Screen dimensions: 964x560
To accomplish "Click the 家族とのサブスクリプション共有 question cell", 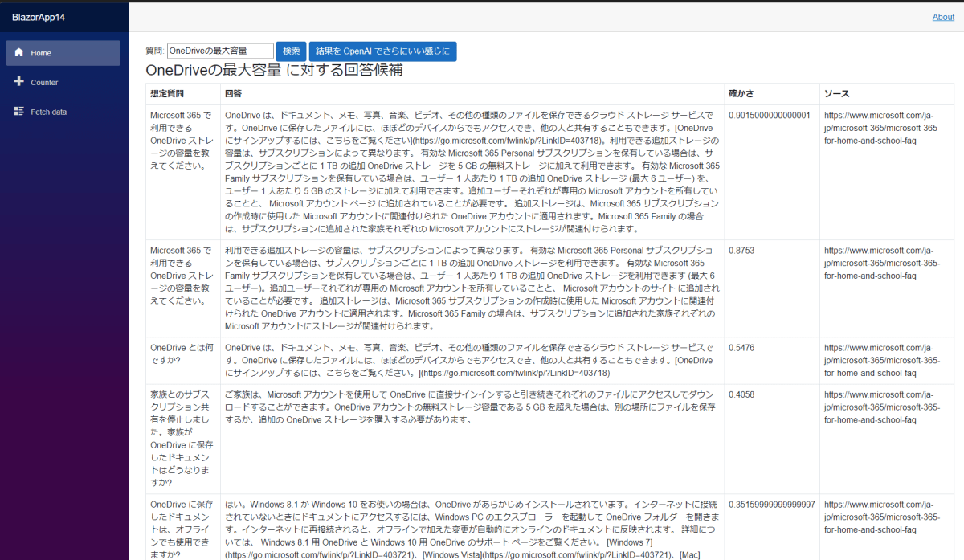I will coord(182,439).
